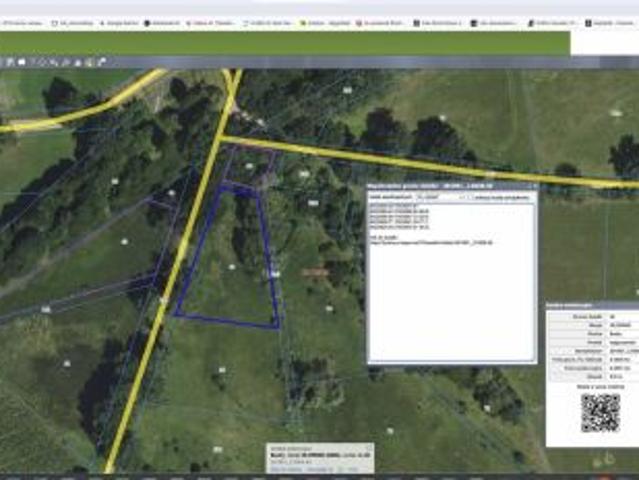Open the first browser bookmark in the bar

pyautogui.click(x=22, y=23)
